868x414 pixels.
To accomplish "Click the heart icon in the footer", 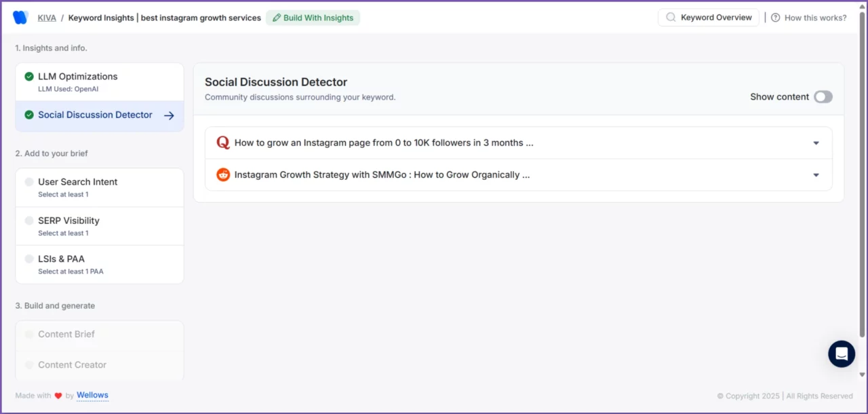I will pos(58,395).
